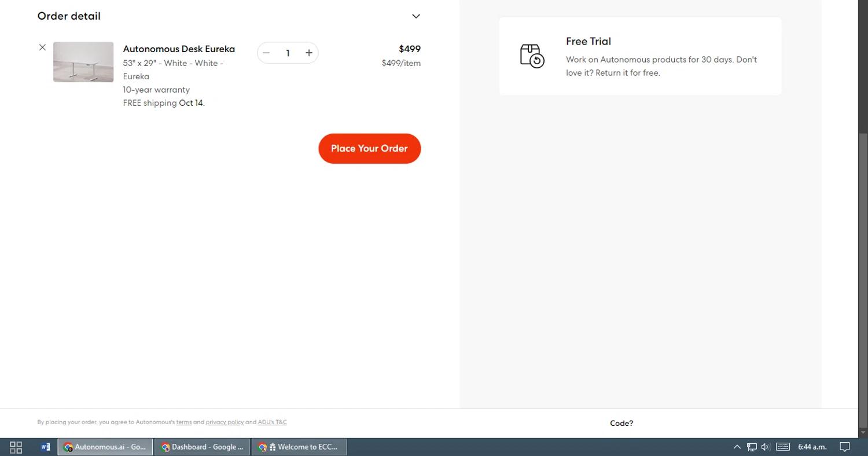The image size is (868, 456).
Task: Click the Place Your Order button
Action: [370, 149]
